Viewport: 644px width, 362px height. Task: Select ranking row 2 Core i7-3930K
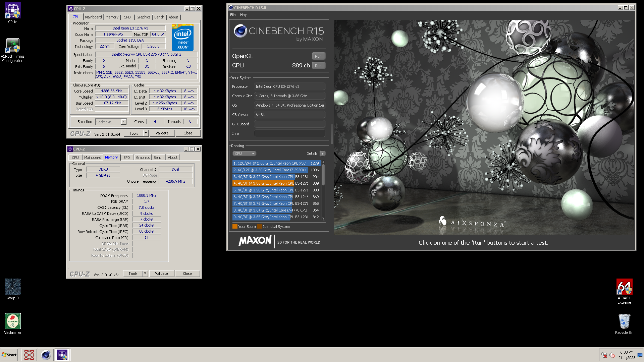[276, 170]
